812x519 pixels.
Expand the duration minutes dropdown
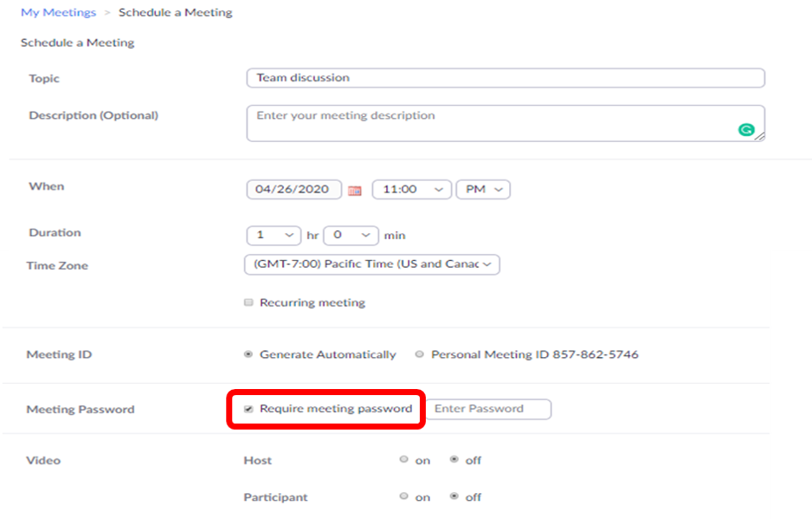tap(351, 236)
